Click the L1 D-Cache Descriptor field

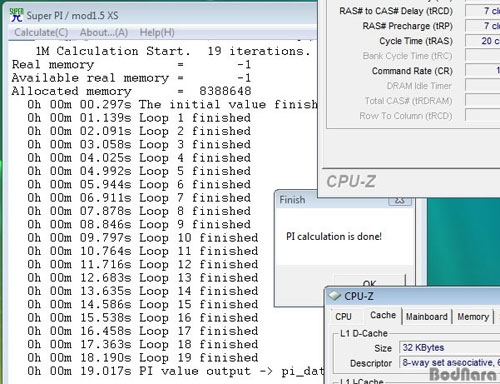pyautogui.click(x=449, y=362)
